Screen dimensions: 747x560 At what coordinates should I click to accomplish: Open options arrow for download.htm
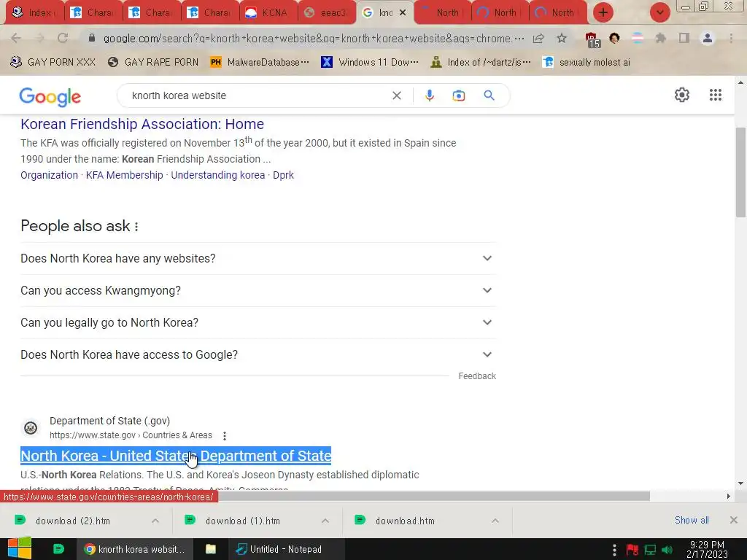coord(495,521)
